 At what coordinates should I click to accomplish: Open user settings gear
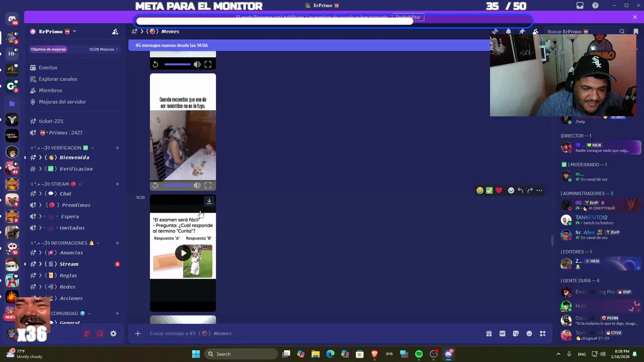point(113,333)
